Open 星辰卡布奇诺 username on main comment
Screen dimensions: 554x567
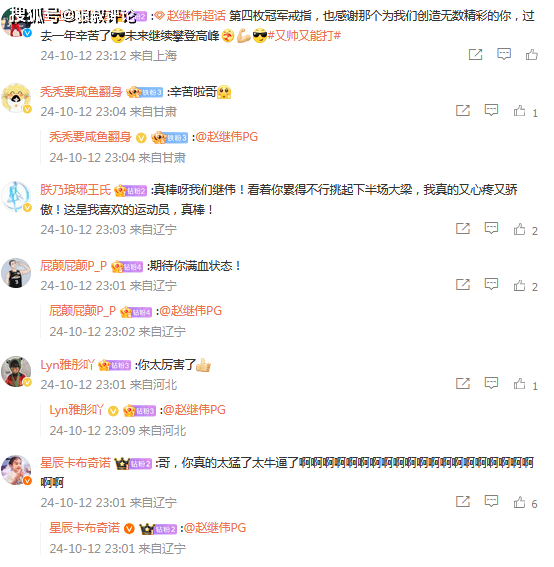tap(75, 462)
